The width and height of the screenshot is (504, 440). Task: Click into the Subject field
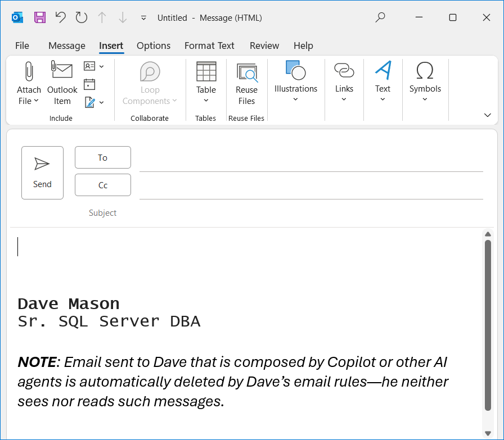point(311,213)
